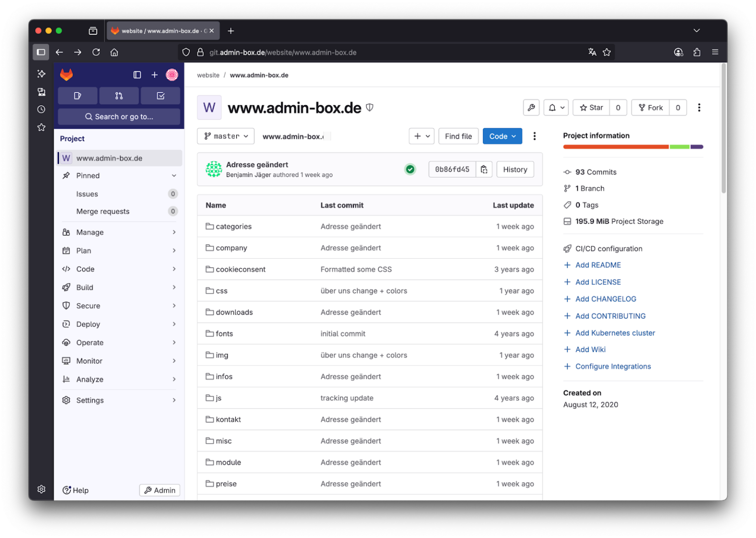This screenshot has width=756, height=538.
Task: Open the Firefox hamburger menu
Action: 715,52
